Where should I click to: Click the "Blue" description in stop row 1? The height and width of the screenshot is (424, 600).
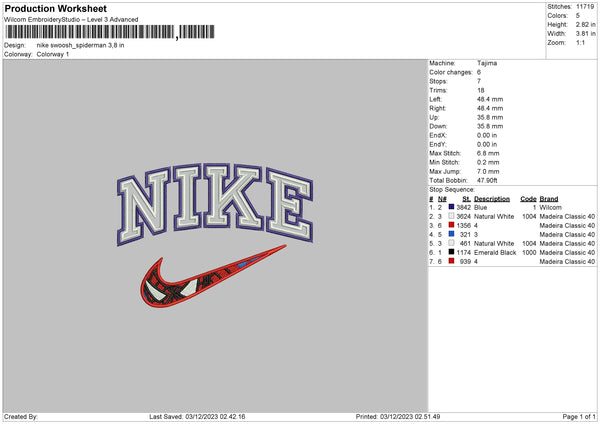point(481,207)
